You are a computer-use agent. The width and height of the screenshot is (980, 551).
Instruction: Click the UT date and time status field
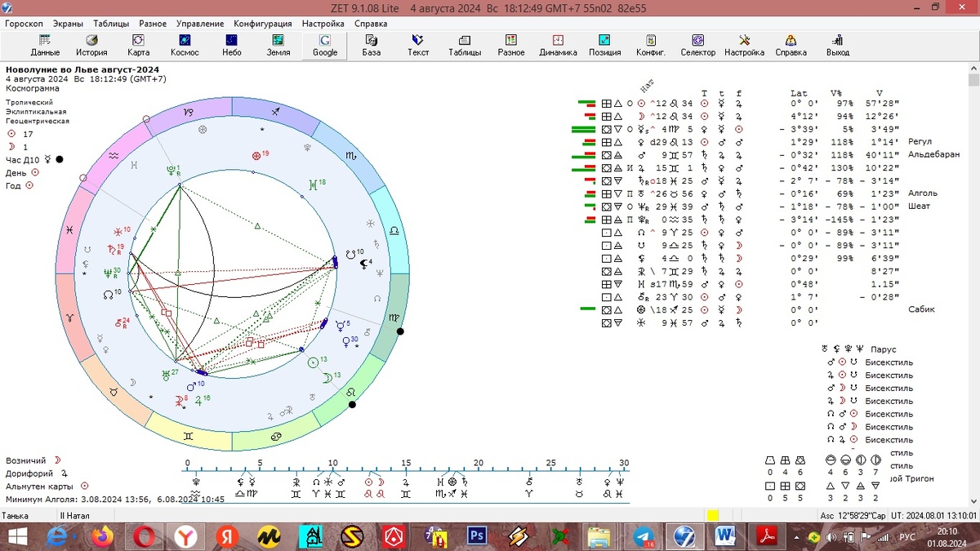933,516
